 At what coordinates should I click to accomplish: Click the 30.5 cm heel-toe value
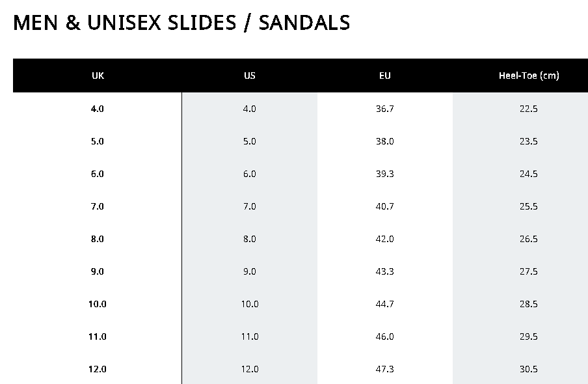pyautogui.click(x=528, y=369)
